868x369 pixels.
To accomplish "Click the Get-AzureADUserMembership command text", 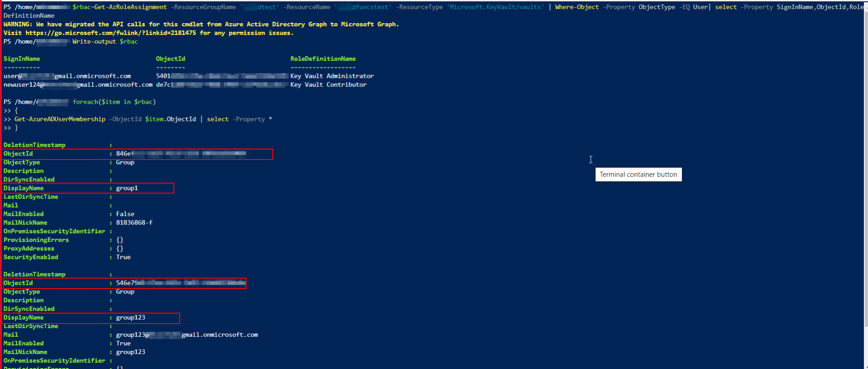I will pyautogui.click(x=60, y=119).
